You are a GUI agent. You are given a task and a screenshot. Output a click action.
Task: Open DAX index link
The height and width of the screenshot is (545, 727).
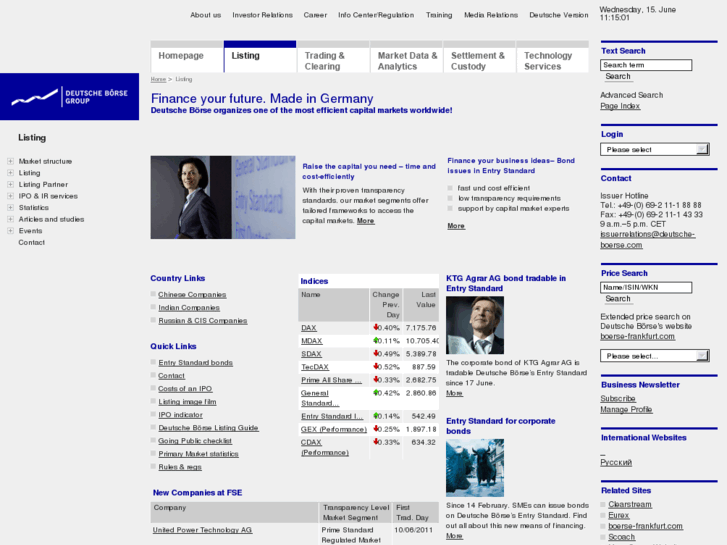pos(309,328)
